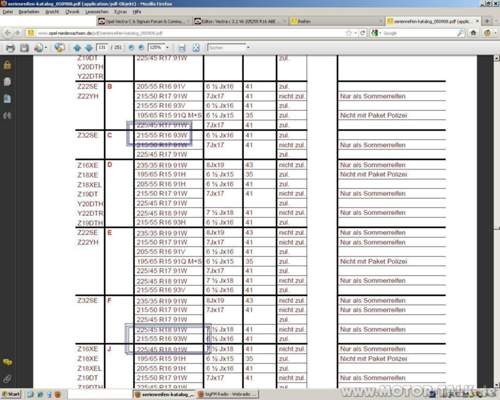Screen dimensions: 500x400
Task: Click the scroll up arrow of vertical scrollbar
Action: coord(496,58)
